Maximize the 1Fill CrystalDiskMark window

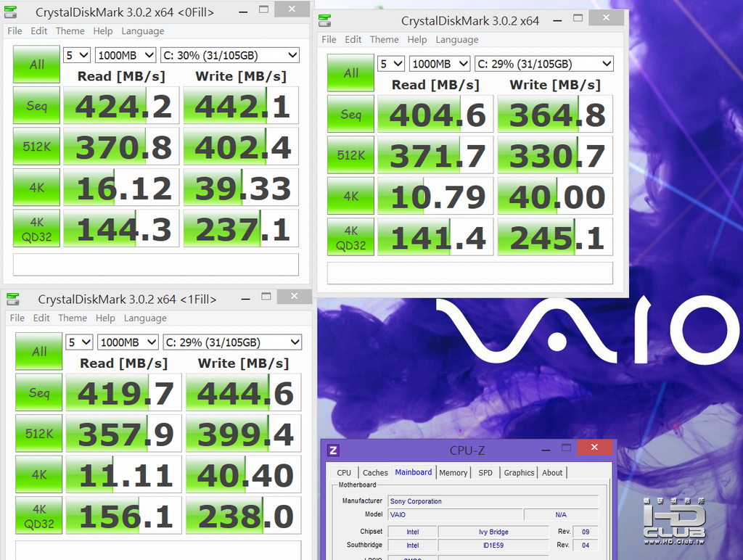point(266,296)
